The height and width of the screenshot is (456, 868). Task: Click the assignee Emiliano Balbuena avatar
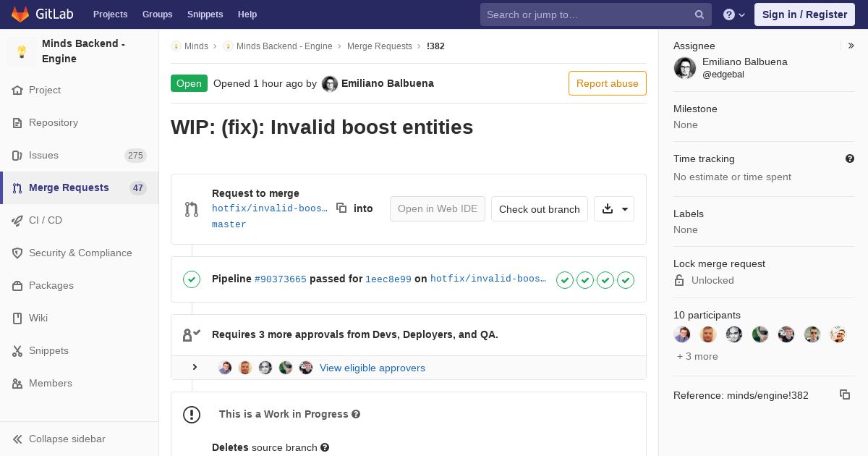pyautogui.click(x=685, y=68)
